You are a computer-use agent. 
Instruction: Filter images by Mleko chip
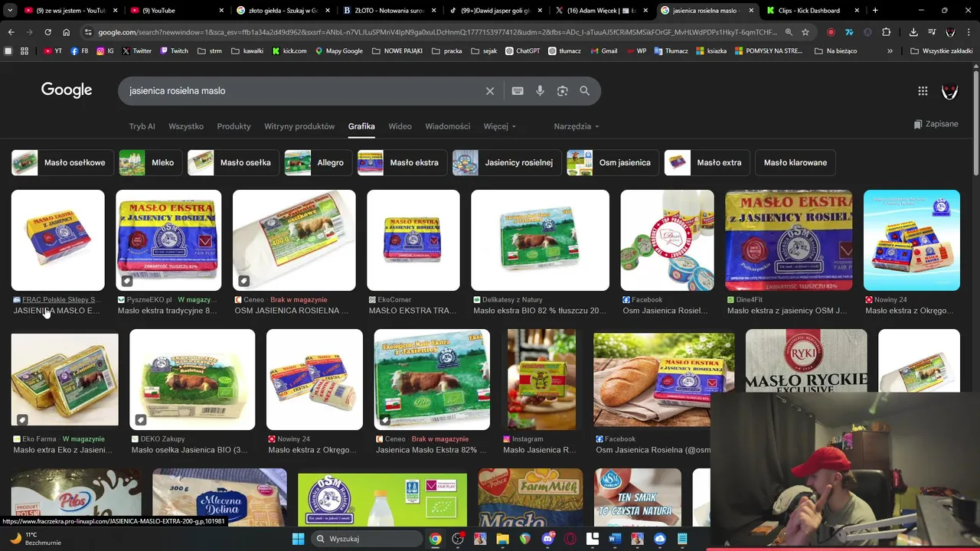point(151,162)
